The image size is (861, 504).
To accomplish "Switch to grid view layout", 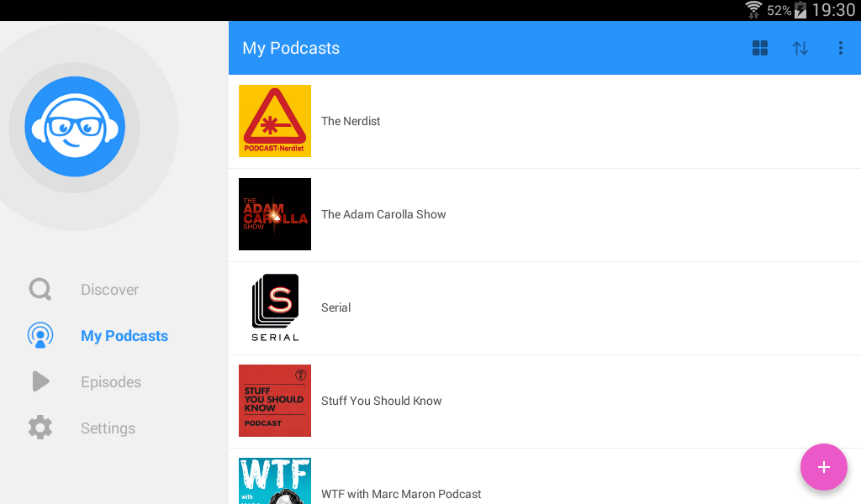I will [x=760, y=48].
